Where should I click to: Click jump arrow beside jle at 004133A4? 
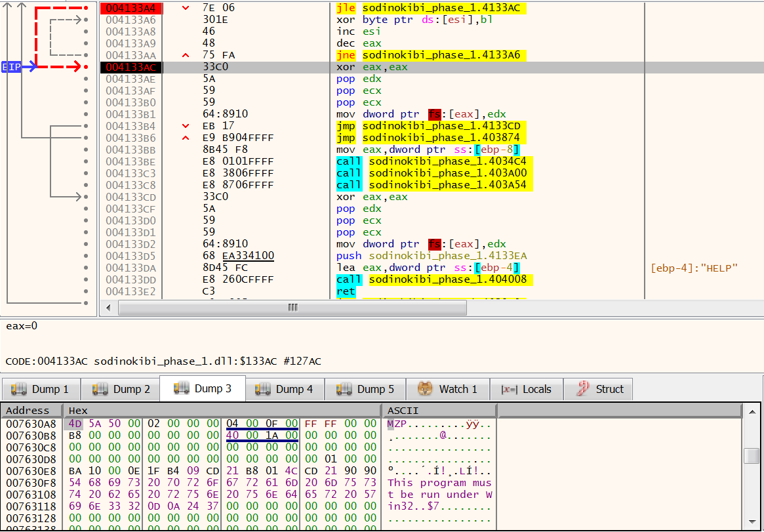186,8
